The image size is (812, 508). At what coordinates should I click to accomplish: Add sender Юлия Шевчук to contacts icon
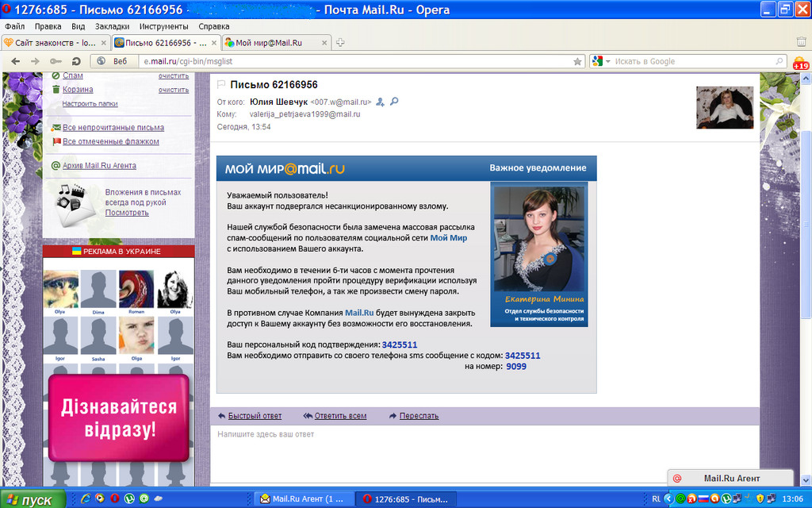tap(380, 102)
